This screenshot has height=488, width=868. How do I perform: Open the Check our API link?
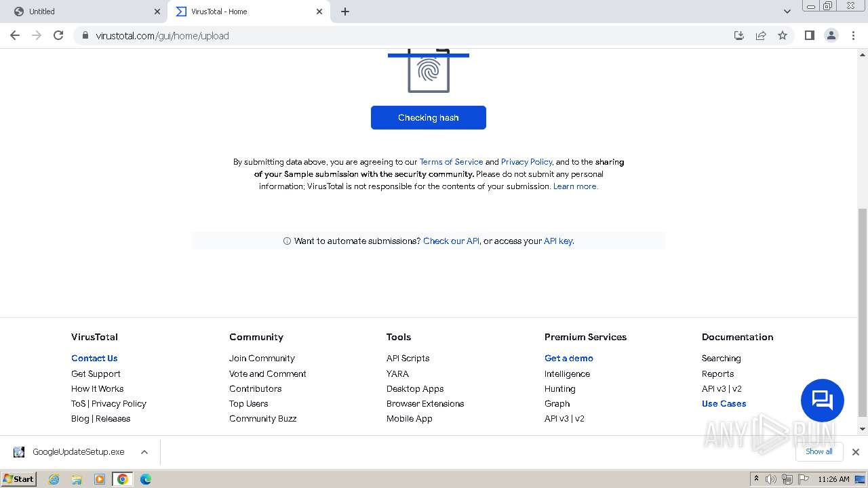(x=451, y=241)
